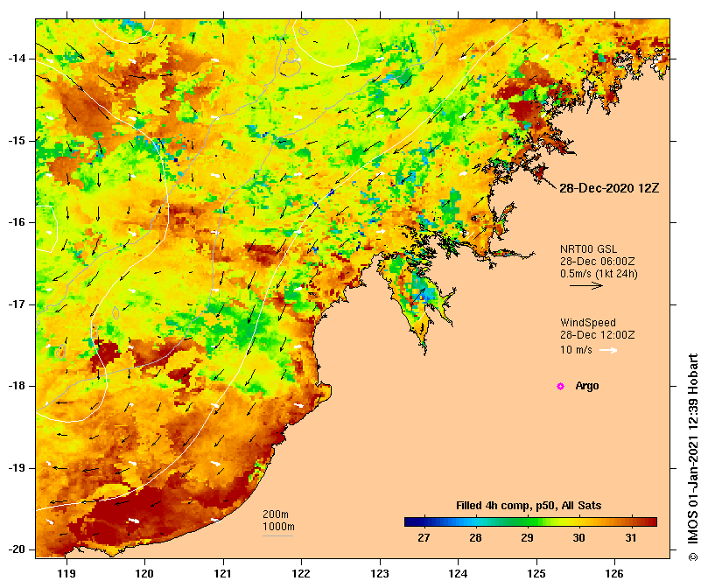Click the Filled 4h comp, p50, All Sats title

529,506
